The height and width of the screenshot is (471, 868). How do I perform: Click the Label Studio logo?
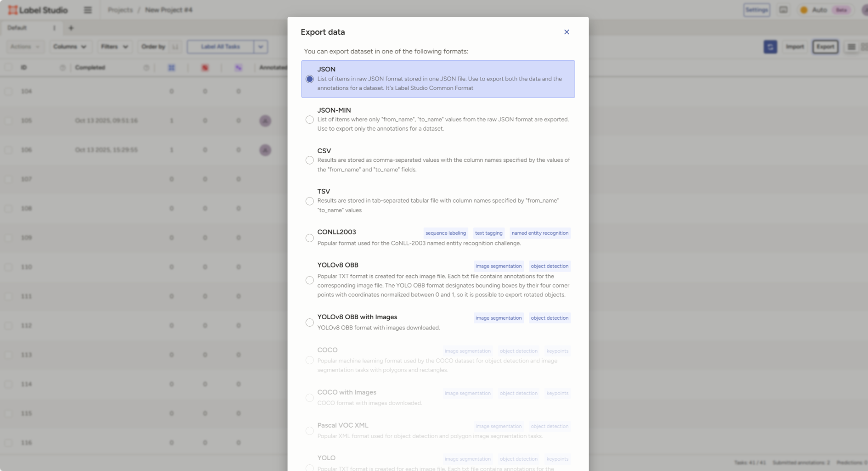coord(38,10)
